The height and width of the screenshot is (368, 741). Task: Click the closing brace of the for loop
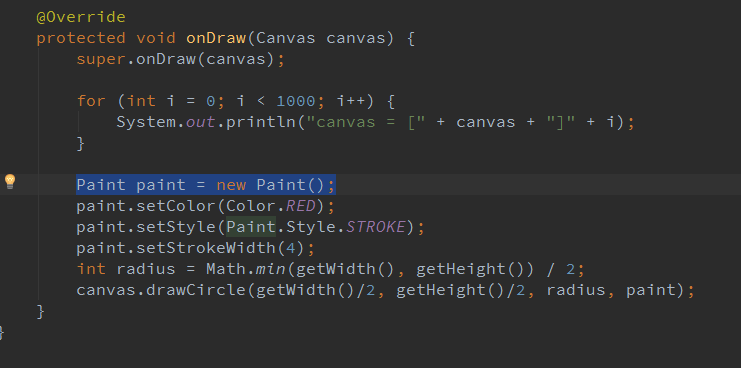point(81,143)
